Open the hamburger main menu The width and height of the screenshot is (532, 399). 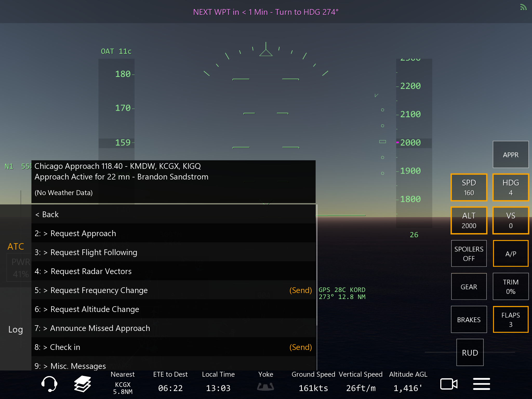(x=481, y=384)
